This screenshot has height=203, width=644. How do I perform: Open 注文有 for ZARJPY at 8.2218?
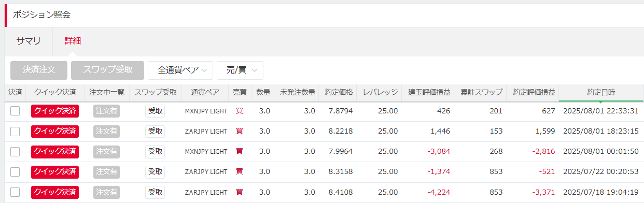(107, 131)
